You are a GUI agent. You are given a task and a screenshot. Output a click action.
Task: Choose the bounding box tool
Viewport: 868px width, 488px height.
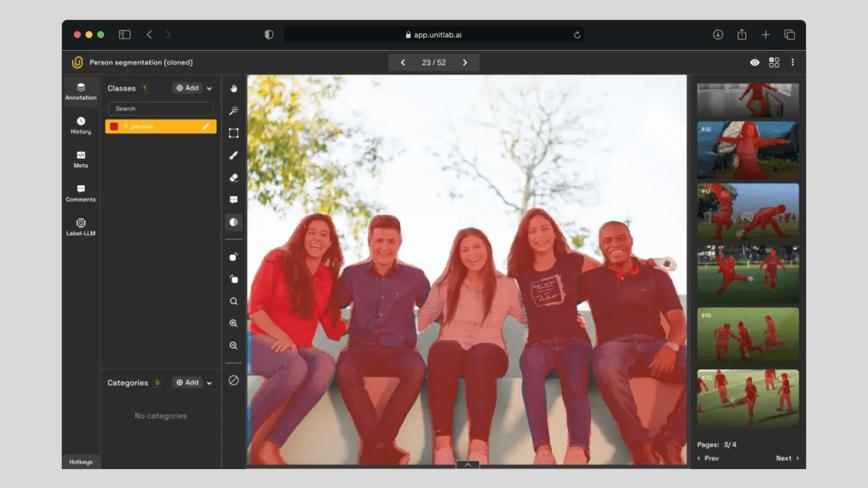pyautogui.click(x=233, y=133)
